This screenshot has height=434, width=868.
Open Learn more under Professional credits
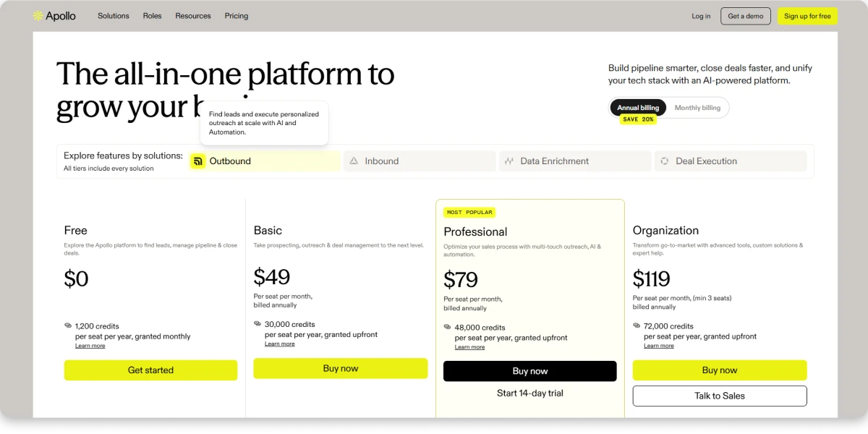click(469, 347)
